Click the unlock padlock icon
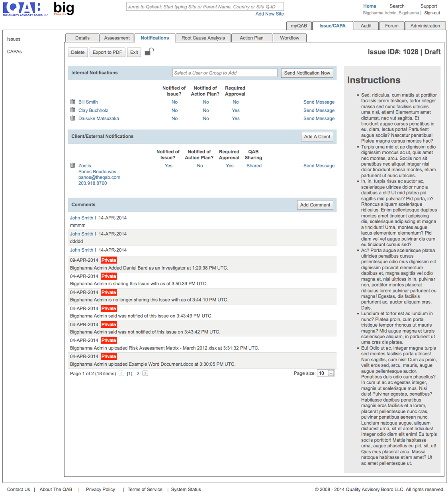448x496 pixels. tap(149, 52)
